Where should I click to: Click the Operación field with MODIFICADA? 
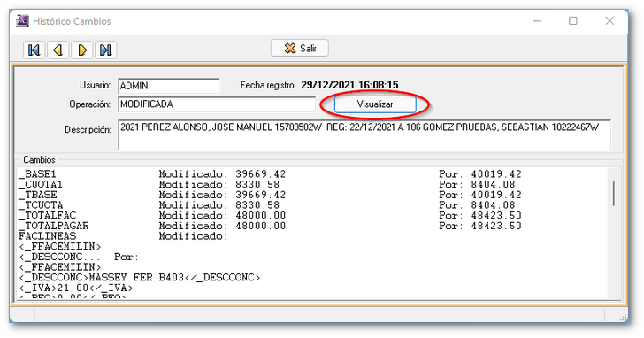point(217,104)
